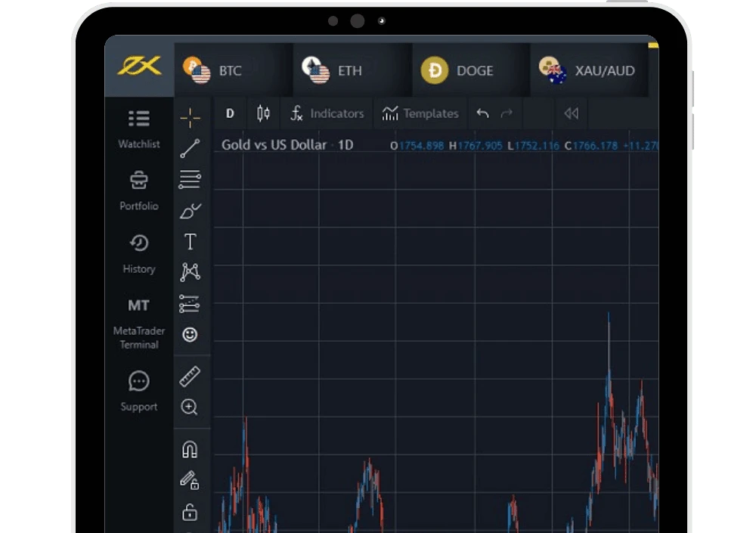Open the emoji icons tool
The height and width of the screenshot is (533, 756).
pyautogui.click(x=190, y=334)
